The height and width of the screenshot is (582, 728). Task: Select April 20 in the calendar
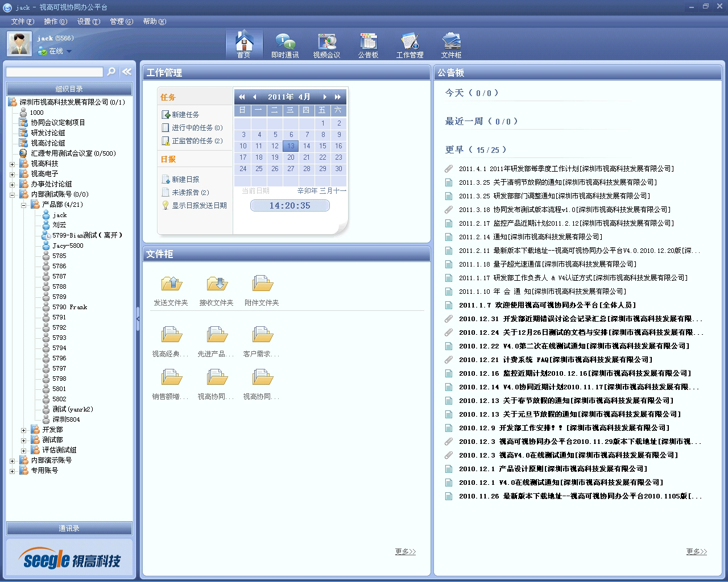(x=291, y=157)
